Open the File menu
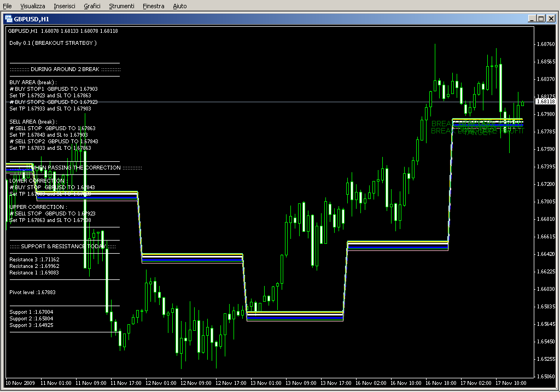The height and width of the screenshot is (392, 560). coord(8,6)
